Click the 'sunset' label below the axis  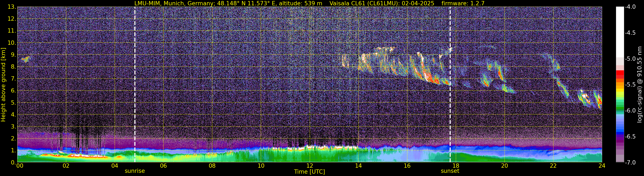(450, 171)
